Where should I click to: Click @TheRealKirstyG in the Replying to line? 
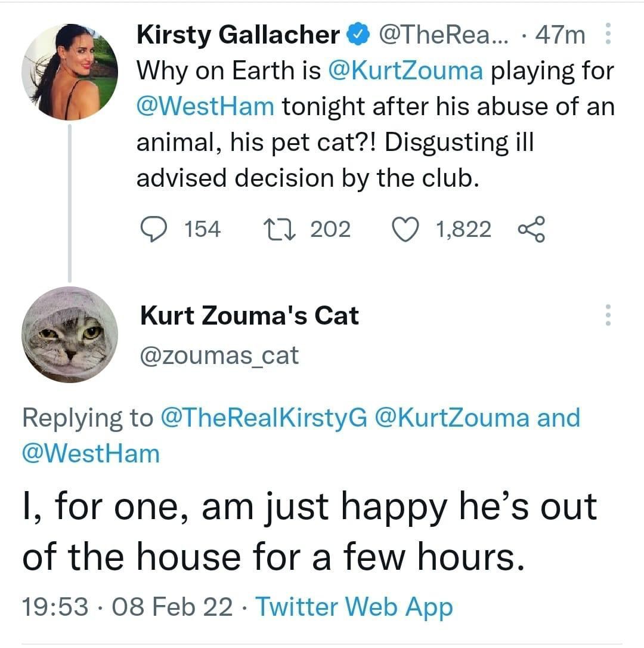264,418
